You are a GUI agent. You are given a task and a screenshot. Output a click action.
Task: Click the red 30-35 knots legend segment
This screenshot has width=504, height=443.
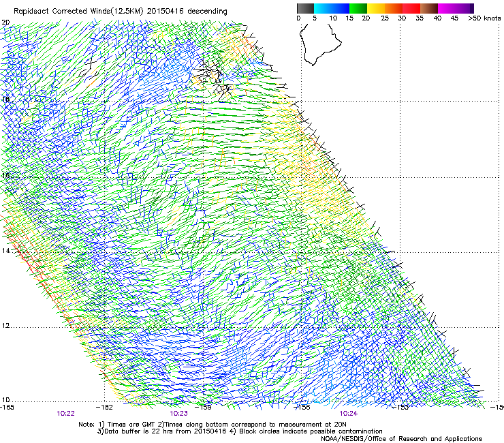(x=411, y=8)
